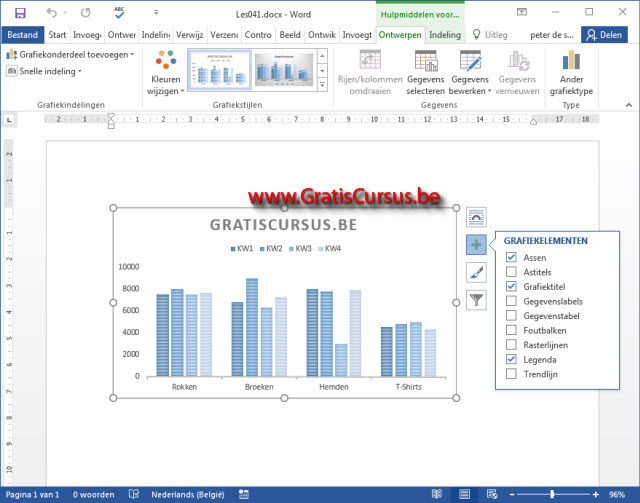Check the Trendlijn checkbox

pyautogui.click(x=511, y=374)
